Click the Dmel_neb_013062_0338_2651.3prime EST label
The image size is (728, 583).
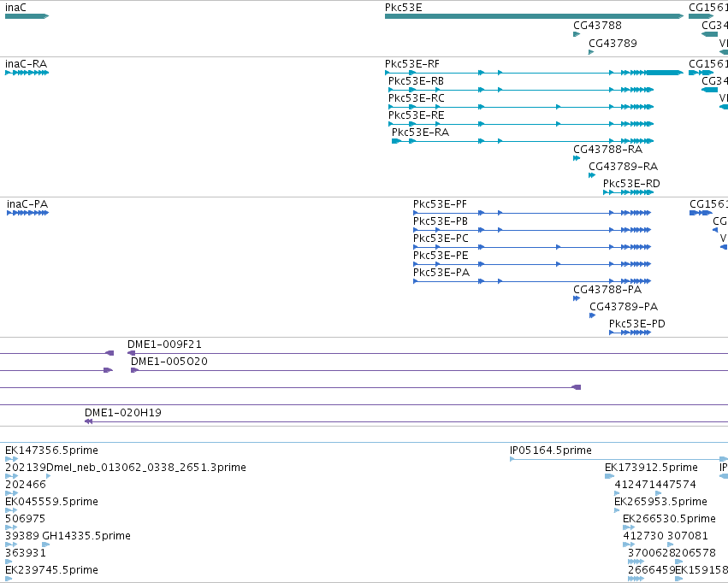[146, 467]
